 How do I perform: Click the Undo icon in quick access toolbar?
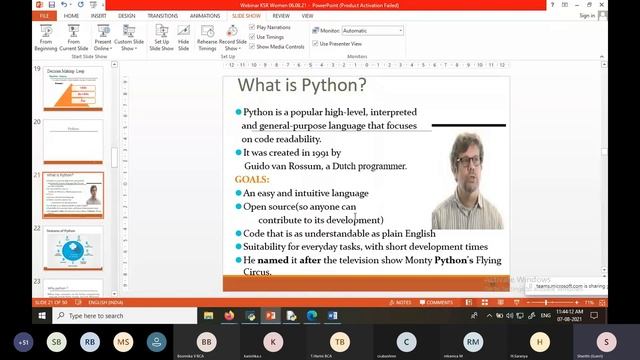(64, 5)
